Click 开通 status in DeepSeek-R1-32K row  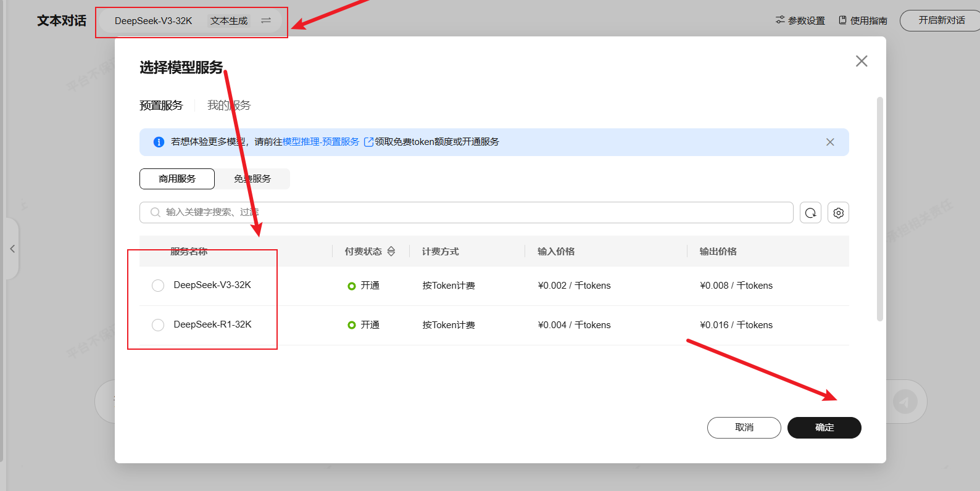pos(363,325)
